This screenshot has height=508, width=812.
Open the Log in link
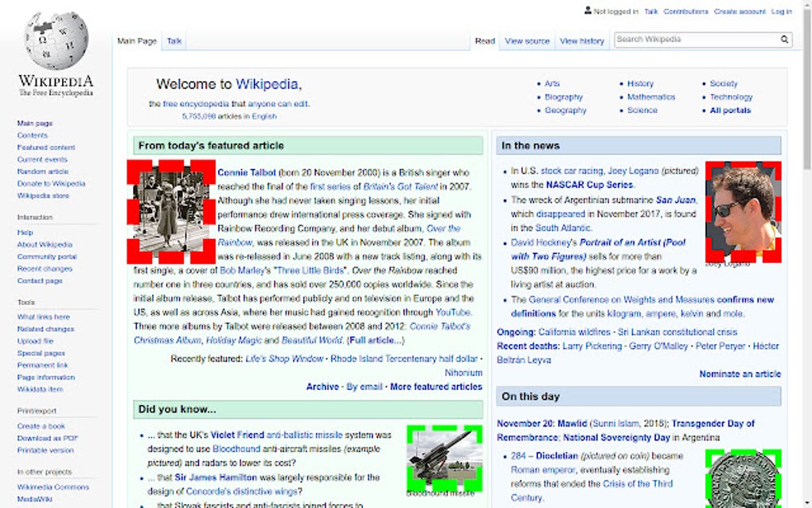point(781,11)
